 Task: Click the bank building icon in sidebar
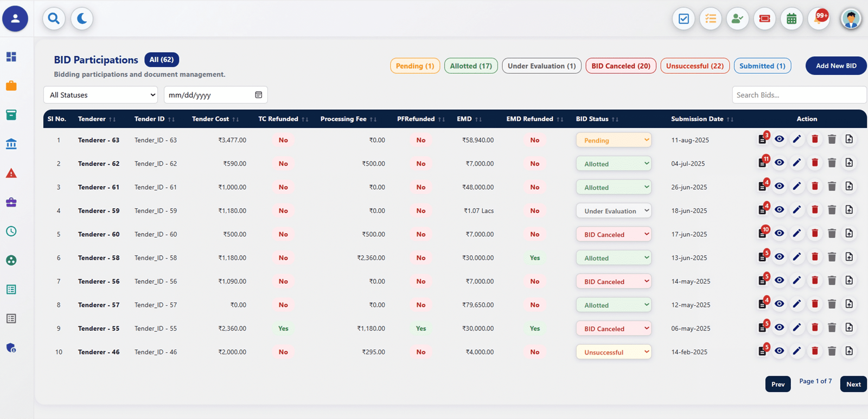(x=11, y=144)
